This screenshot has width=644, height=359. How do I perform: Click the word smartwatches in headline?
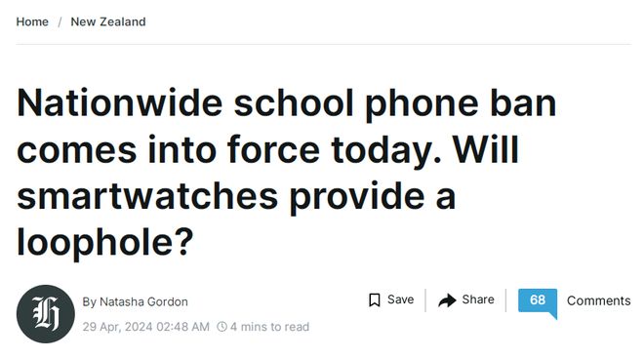tap(147, 196)
